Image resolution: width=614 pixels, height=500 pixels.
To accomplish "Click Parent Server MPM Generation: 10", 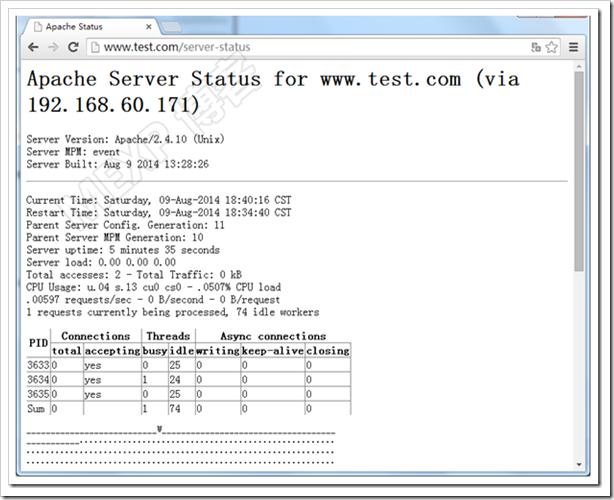I will (114, 238).
